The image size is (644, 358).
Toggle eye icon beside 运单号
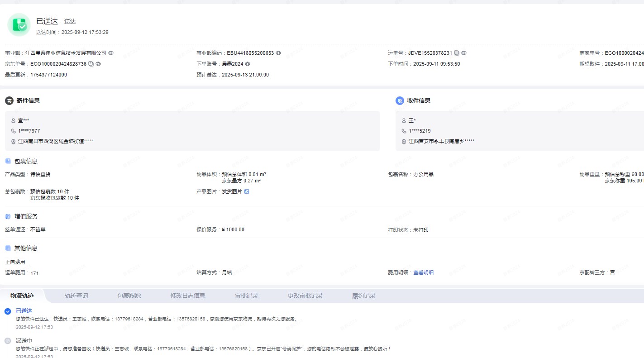tap(464, 53)
